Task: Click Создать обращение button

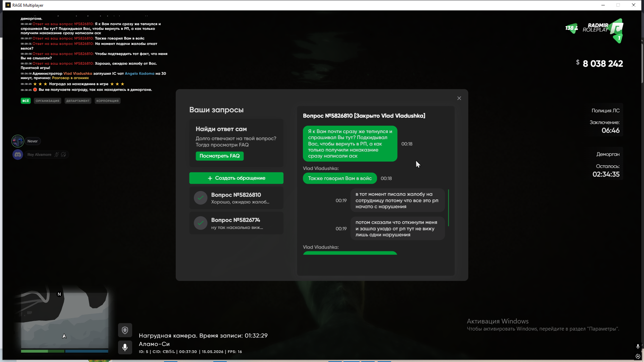Action: tap(236, 178)
